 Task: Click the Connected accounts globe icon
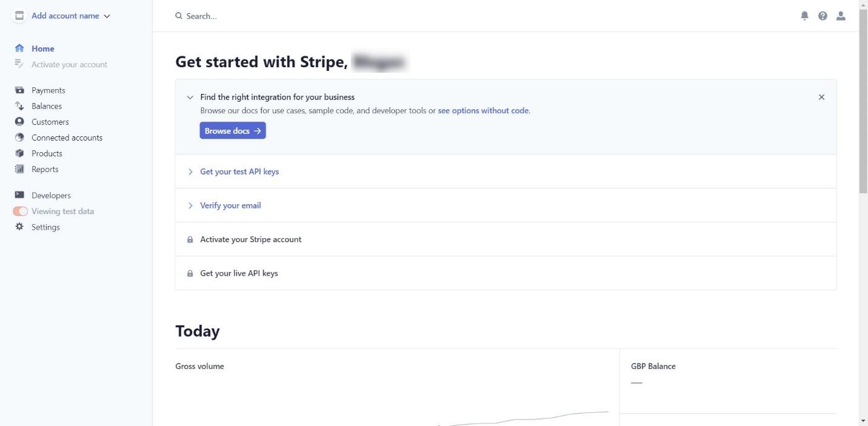pyautogui.click(x=19, y=137)
